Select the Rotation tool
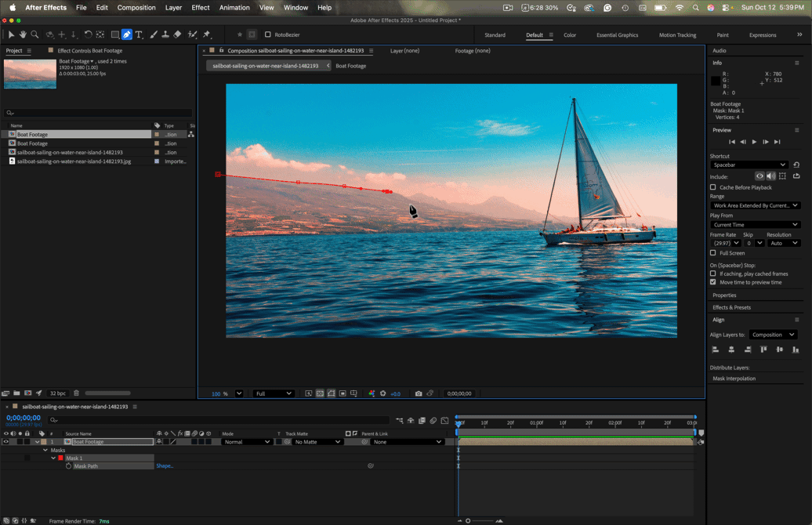 click(88, 34)
